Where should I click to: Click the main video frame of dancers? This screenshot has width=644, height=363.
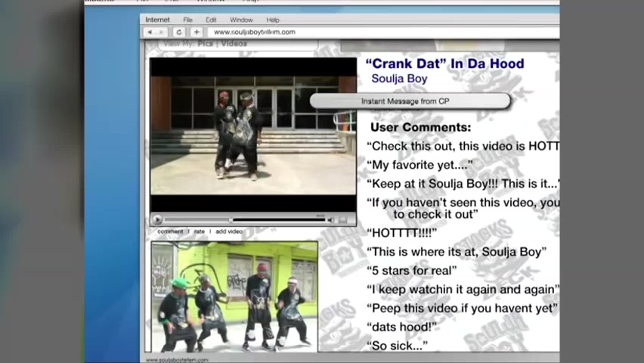point(253,135)
